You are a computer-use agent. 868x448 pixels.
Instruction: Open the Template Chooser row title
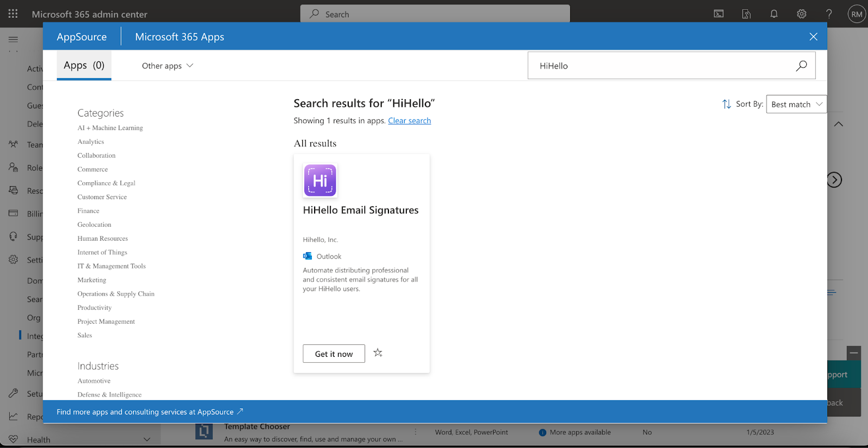(257, 427)
